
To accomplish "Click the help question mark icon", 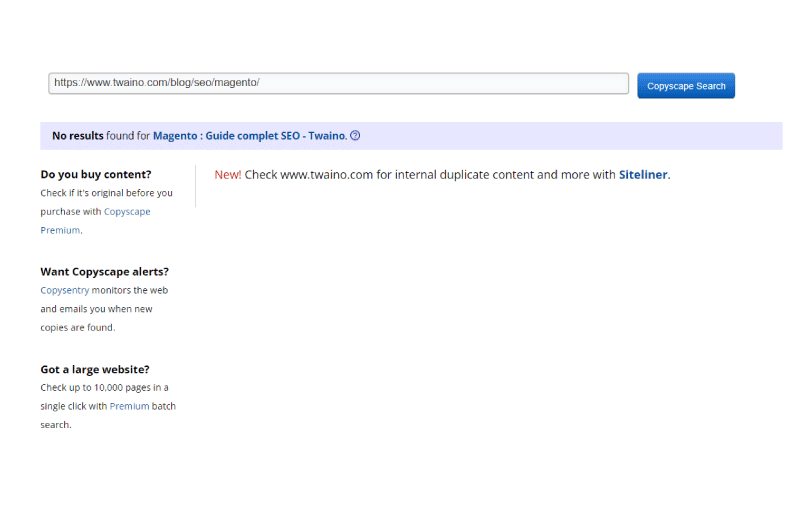I will point(355,136).
